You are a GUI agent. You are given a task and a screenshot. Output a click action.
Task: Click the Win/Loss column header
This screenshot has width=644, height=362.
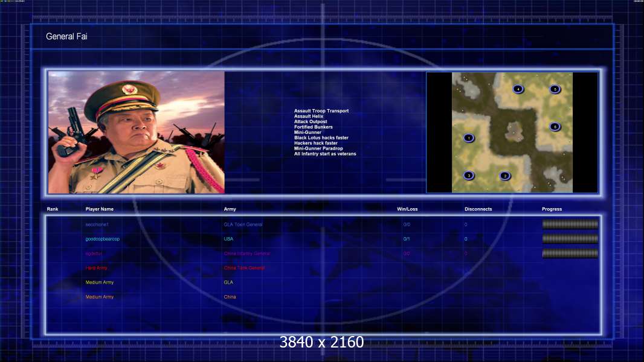pyautogui.click(x=407, y=209)
